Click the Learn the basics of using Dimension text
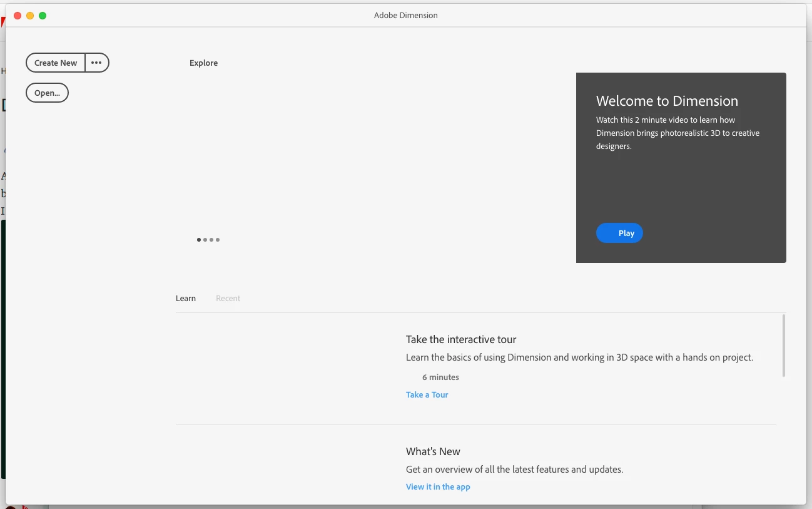The height and width of the screenshot is (509, 812). [x=579, y=357]
